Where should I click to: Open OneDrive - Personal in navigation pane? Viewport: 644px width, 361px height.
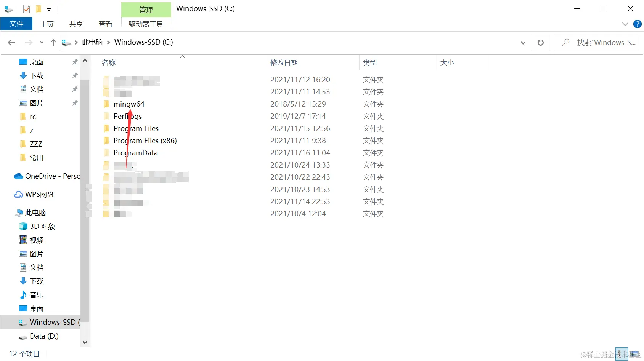point(47,176)
